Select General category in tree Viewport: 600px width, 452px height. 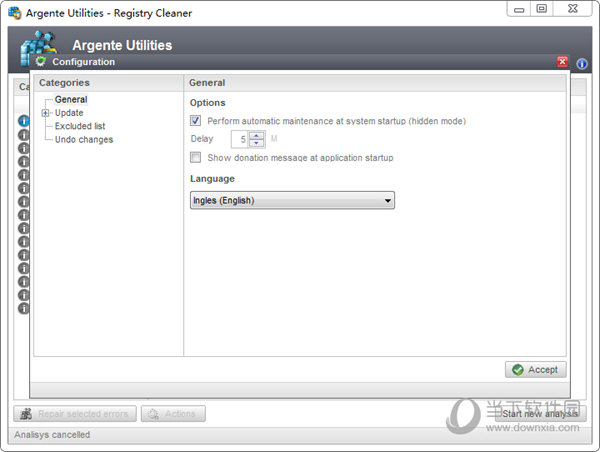click(x=71, y=100)
